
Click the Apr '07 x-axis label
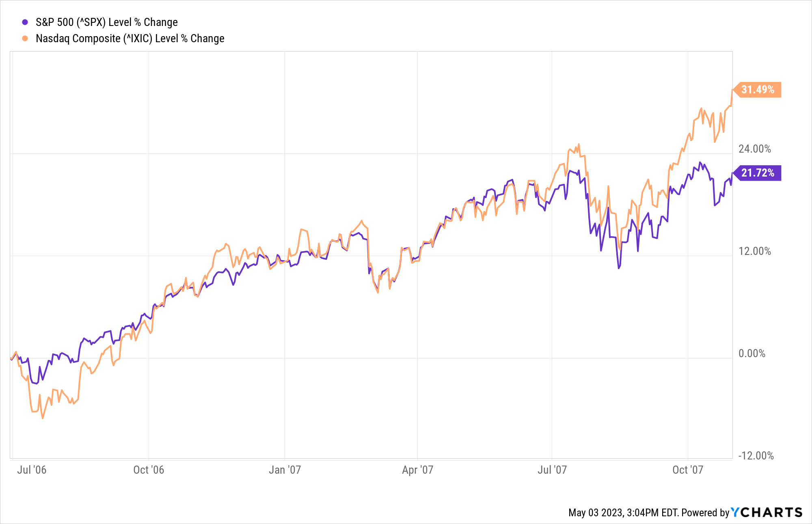click(417, 470)
